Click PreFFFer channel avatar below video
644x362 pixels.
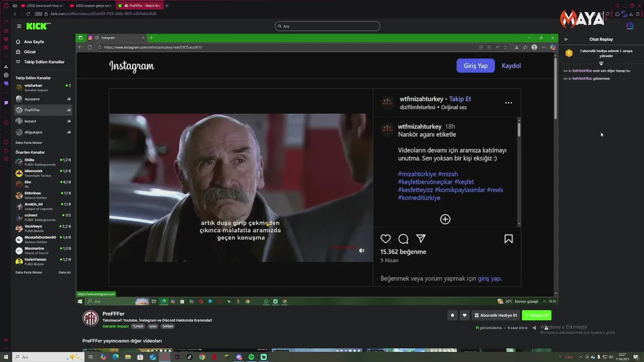pyautogui.click(x=91, y=318)
